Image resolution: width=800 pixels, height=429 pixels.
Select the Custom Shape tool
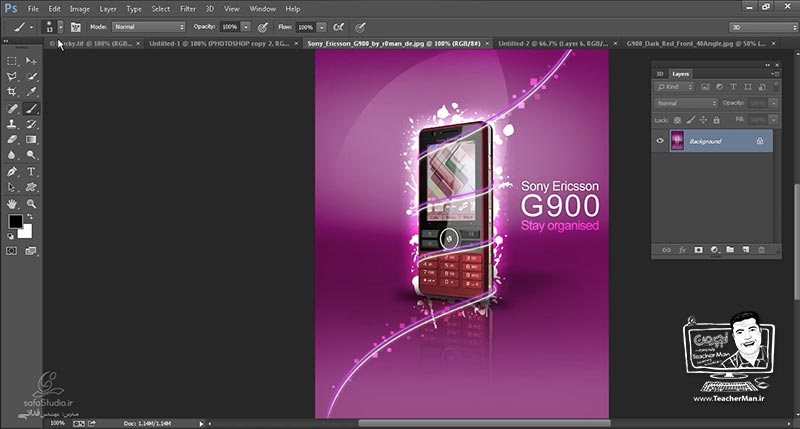pyautogui.click(x=31, y=187)
